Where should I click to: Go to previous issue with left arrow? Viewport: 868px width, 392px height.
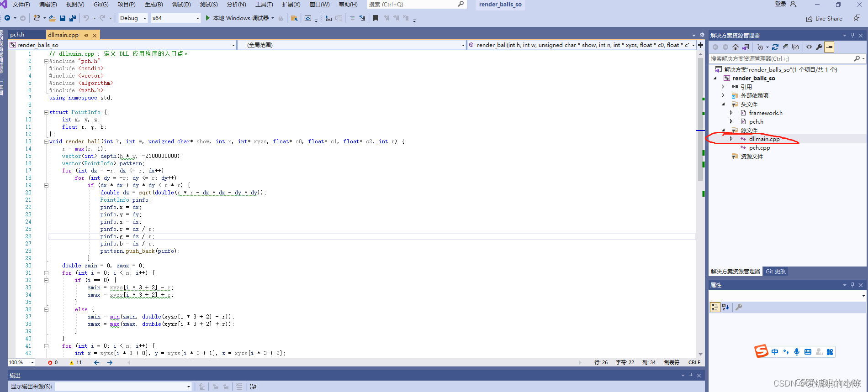[x=96, y=362]
